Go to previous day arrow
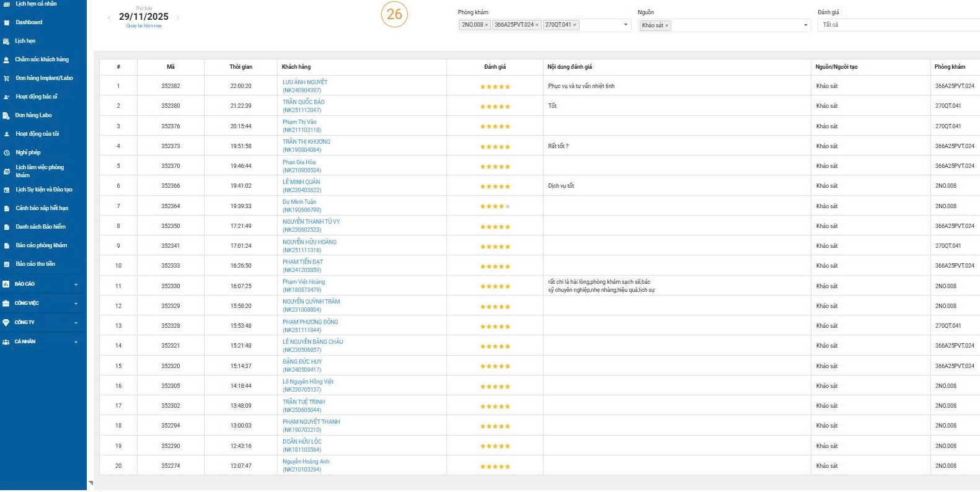Image resolution: width=980 pixels, height=492 pixels. [x=109, y=18]
